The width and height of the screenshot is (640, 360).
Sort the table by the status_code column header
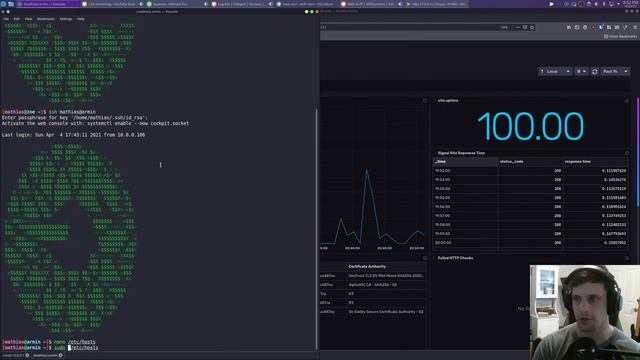click(x=530, y=162)
